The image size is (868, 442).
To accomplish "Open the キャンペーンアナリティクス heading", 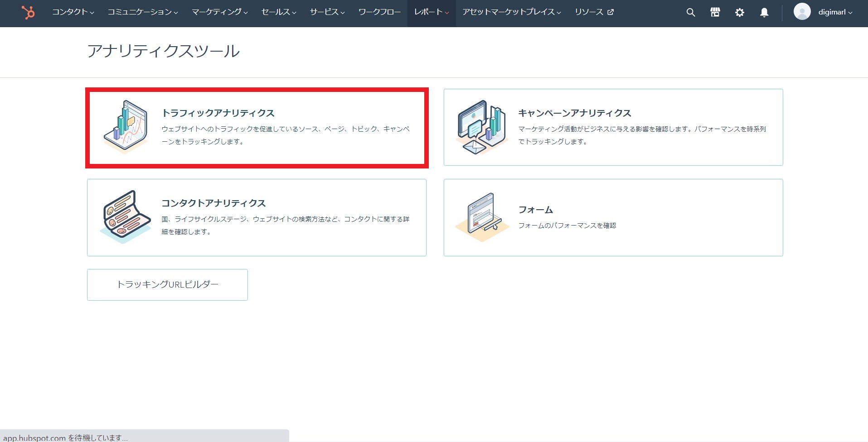I will [x=575, y=113].
